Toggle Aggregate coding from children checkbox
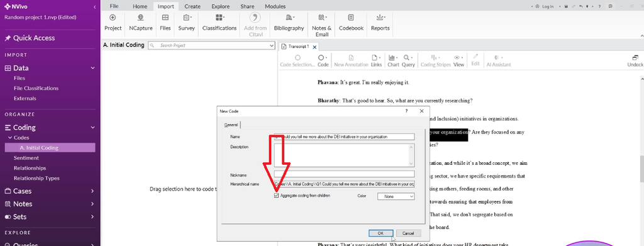The height and width of the screenshot is (246, 644). 277,196
